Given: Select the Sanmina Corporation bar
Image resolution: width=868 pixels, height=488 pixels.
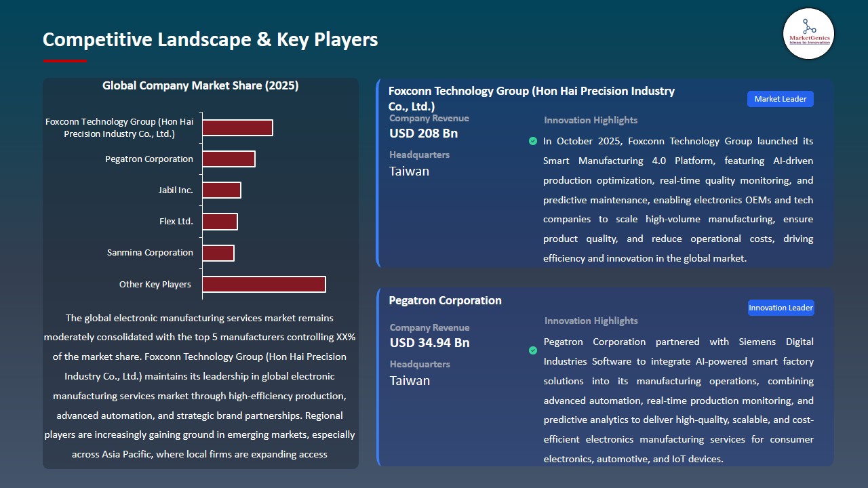Looking at the screenshot, I should click(218, 252).
